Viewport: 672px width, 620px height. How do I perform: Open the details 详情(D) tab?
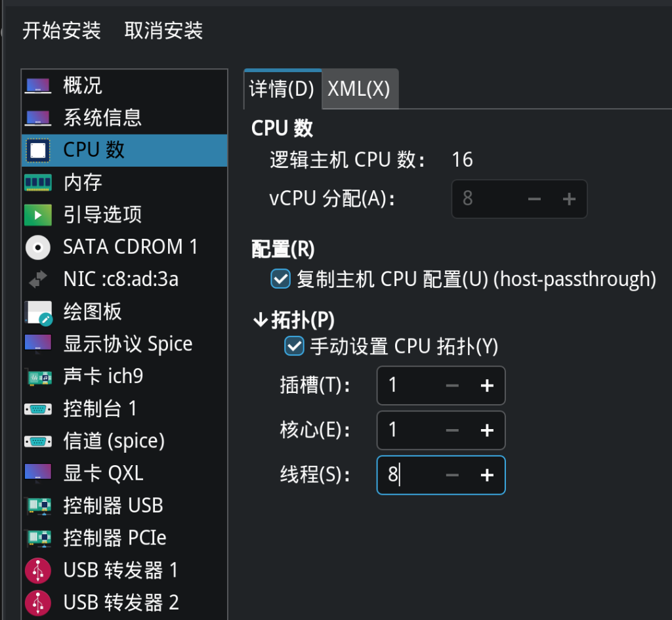282,89
